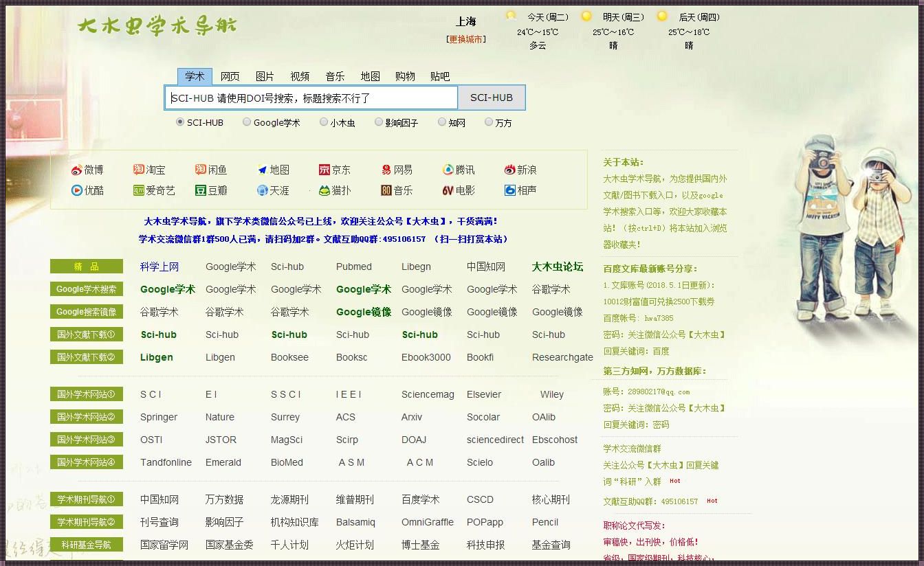Switch to the 视频 search tab

(300, 76)
